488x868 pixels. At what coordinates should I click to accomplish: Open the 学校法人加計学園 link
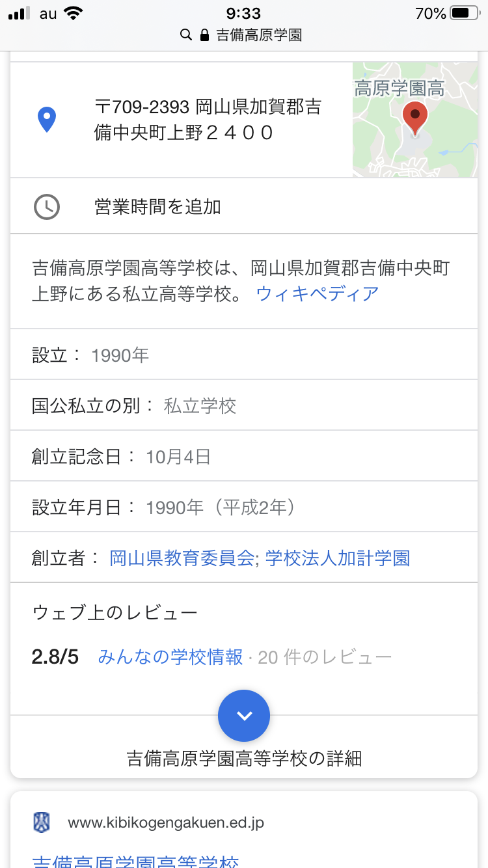click(338, 558)
